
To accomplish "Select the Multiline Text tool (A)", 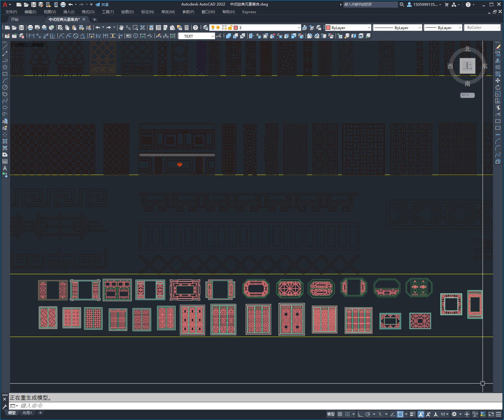I will click(5, 168).
